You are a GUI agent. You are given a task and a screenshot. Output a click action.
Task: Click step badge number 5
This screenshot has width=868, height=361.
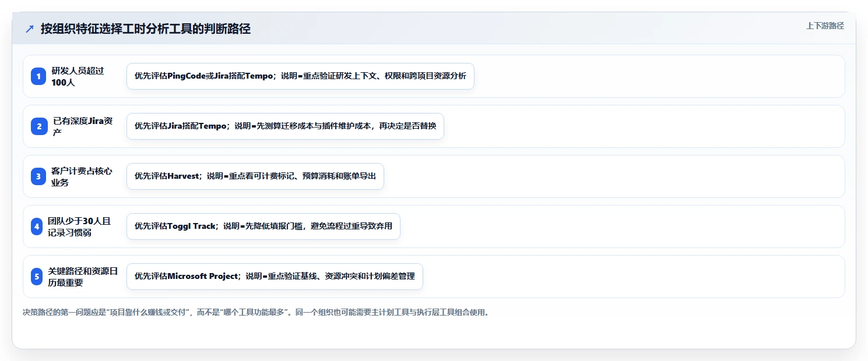[37, 277]
